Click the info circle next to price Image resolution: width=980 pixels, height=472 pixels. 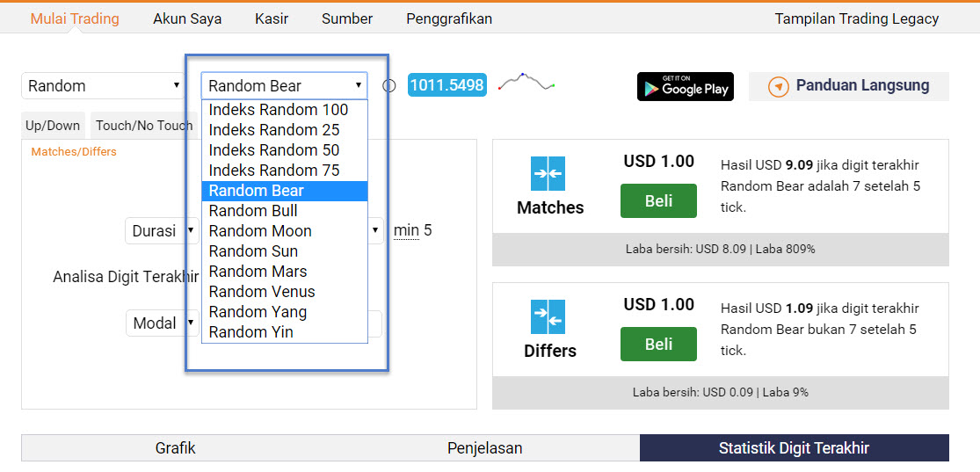click(389, 86)
